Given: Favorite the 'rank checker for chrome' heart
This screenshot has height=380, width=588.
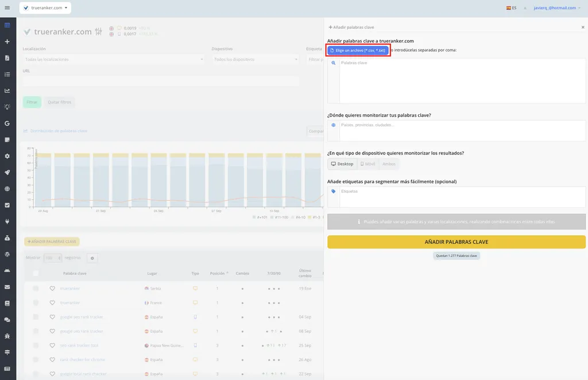Looking at the screenshot, I should [x=52, y=360].
